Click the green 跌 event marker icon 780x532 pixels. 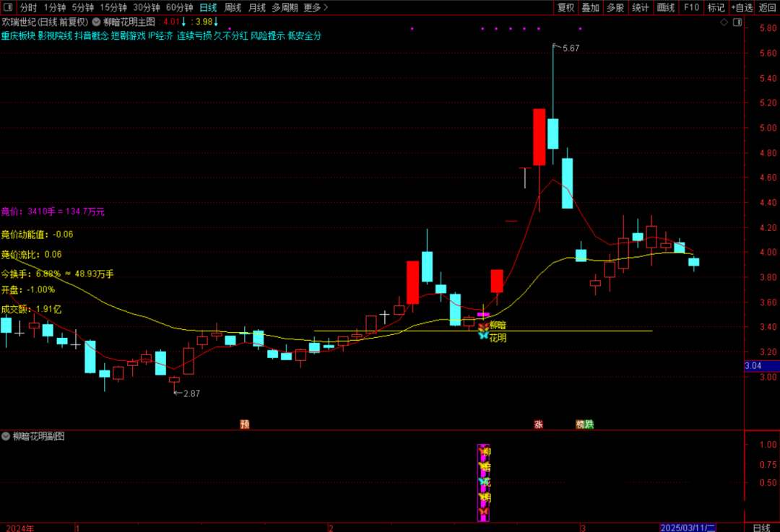[x=589, y=424]
